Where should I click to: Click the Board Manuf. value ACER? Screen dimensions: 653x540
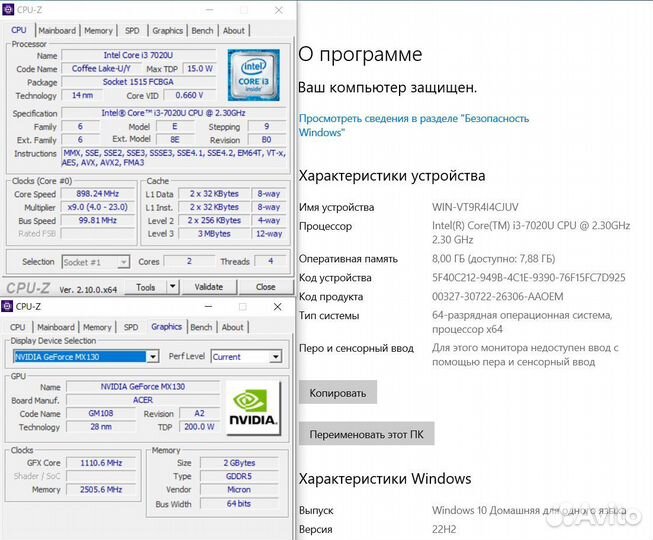(x=143, y=400)
